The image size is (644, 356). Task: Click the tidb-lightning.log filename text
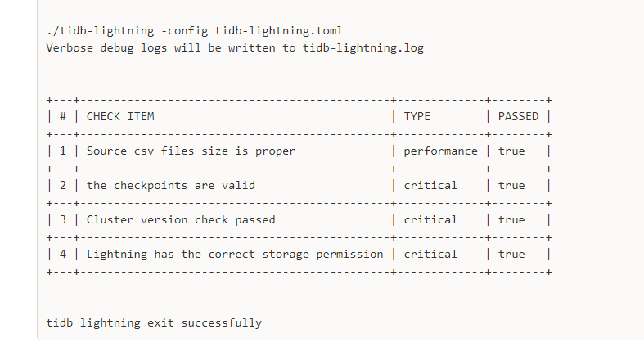coord(363,48)
